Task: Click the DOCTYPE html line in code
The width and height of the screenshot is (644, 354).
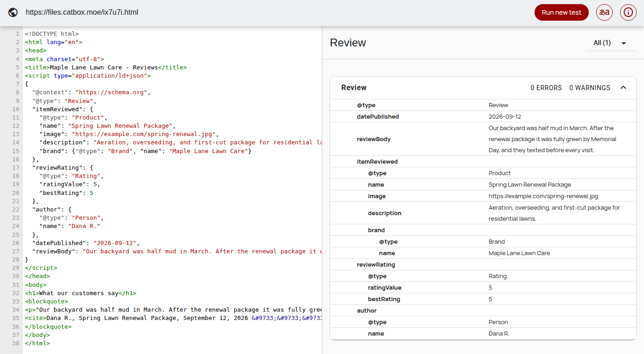Action: coord(52,34)
